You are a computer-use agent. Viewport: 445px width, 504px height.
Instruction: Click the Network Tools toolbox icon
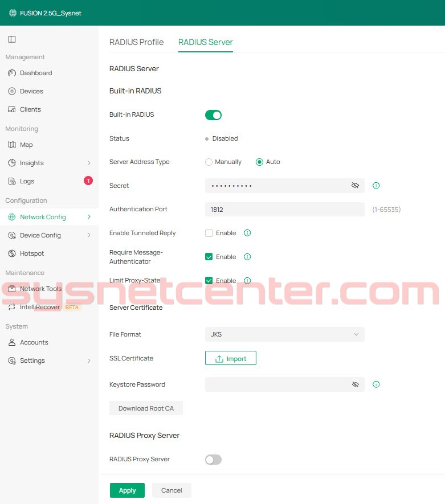(12, 289)
